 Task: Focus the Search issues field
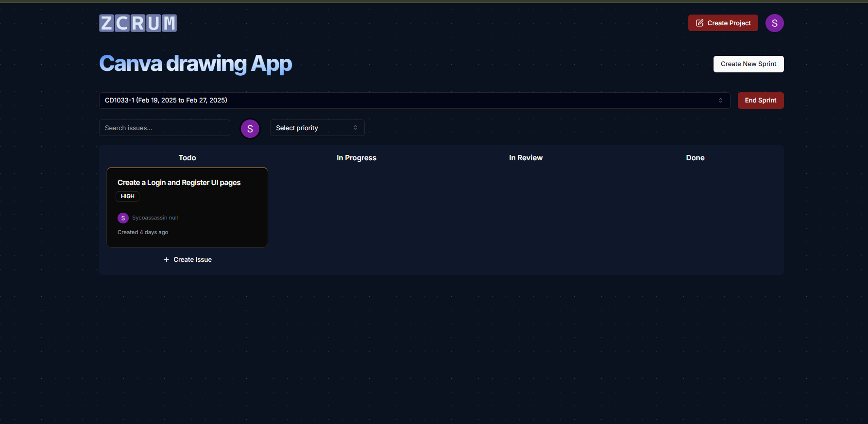tap(165, 128)
